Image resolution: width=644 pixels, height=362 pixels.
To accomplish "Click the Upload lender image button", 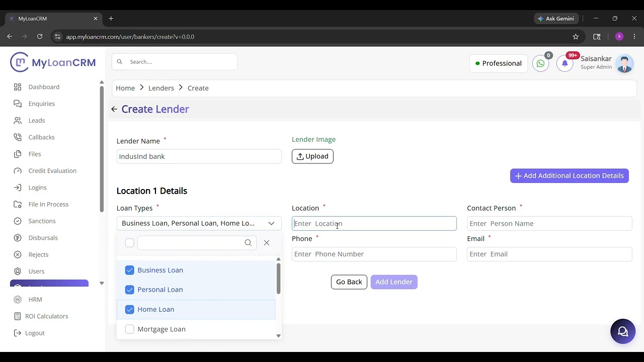I will pyautogui.click(x=312, y=156).
